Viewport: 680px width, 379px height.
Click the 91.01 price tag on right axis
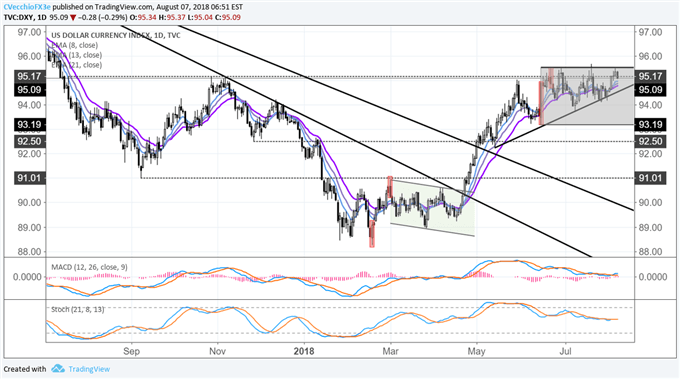tap(650, 178)
